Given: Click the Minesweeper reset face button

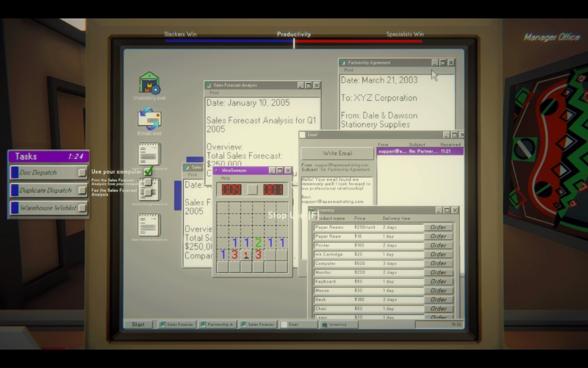Looking at the screenshot, I should click(x=252, y=189).
